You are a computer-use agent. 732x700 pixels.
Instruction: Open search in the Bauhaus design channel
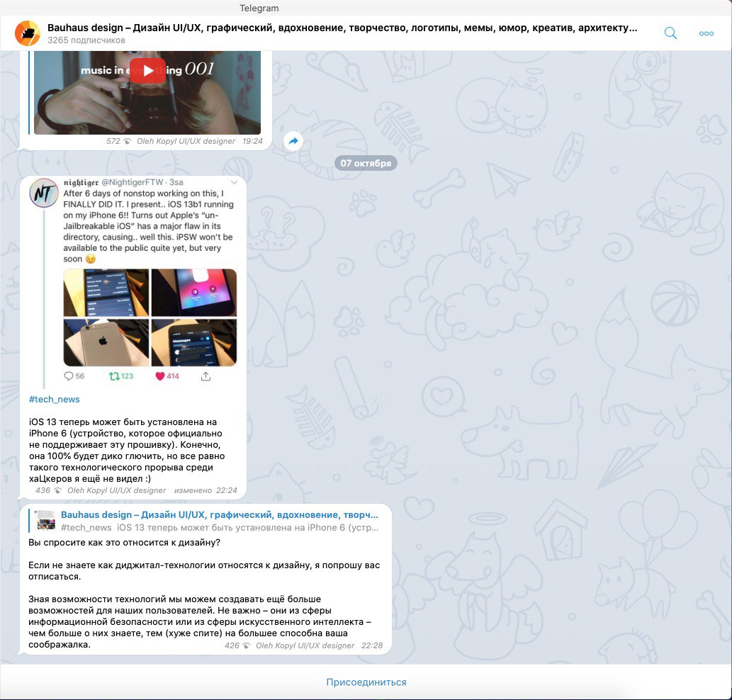click(x=670, y=33)
